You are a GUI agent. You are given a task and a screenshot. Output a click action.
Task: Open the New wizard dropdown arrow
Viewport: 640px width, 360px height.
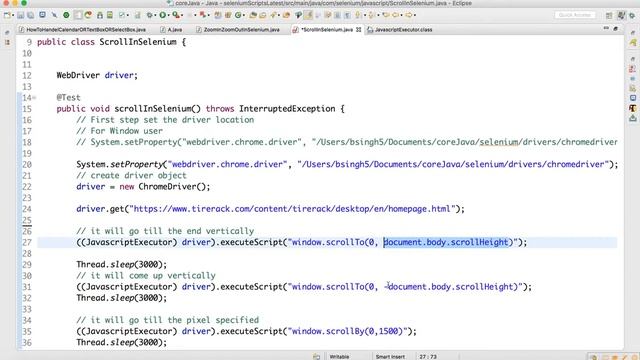(x=13, y=15)
